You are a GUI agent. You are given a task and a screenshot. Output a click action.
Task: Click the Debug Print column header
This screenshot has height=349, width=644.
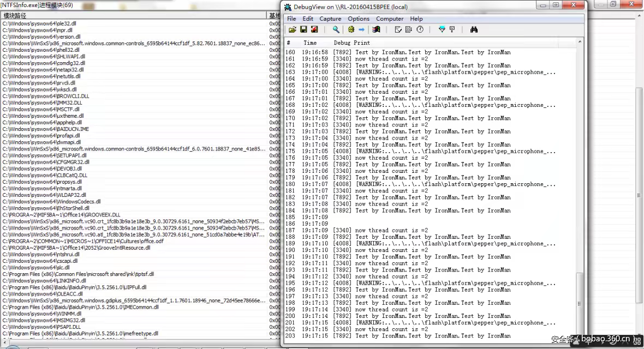pos(351,43)
